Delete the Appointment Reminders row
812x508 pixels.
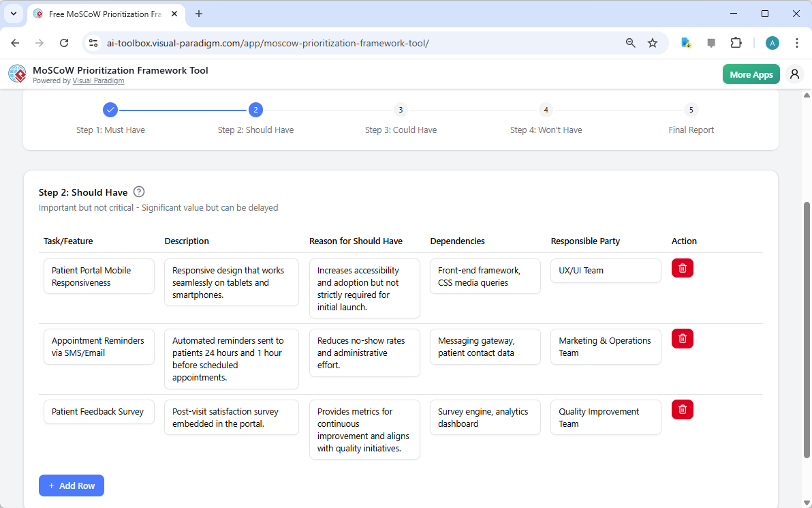[682, 338]
